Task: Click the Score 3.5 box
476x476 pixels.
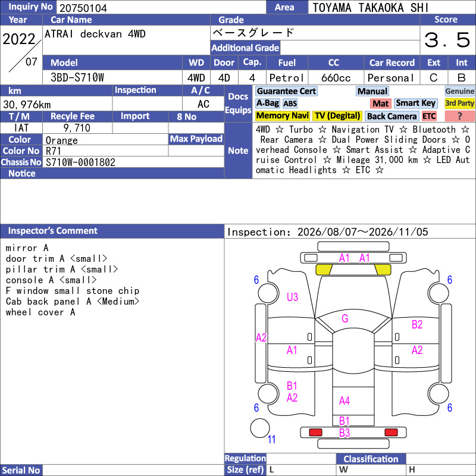Action: pyautogui.click(x=447, y=40)
